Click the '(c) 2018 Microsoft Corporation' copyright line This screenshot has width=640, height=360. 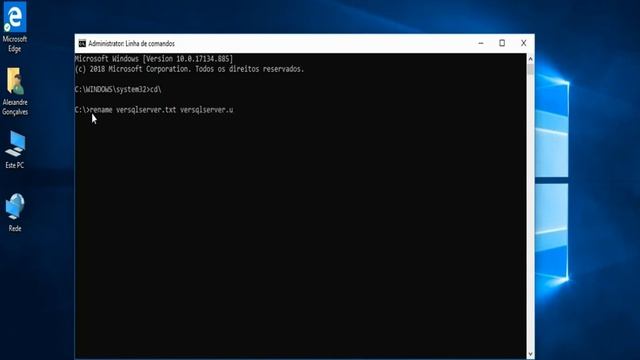189,69
